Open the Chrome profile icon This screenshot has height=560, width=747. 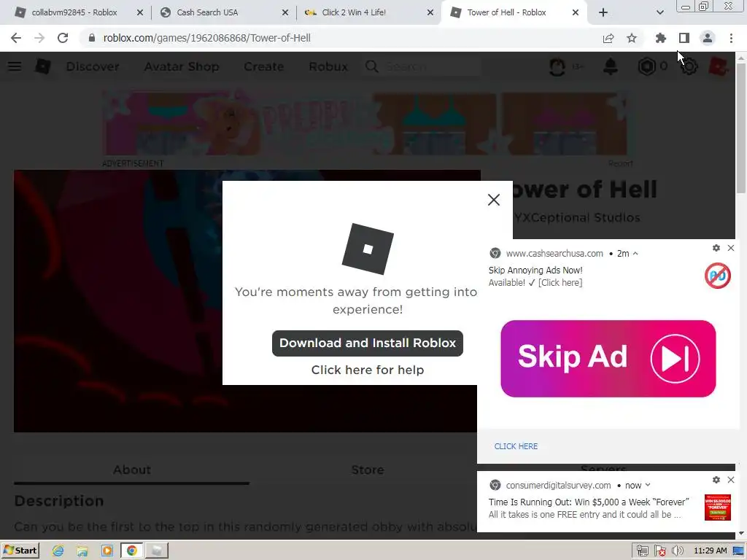[708, 38]
